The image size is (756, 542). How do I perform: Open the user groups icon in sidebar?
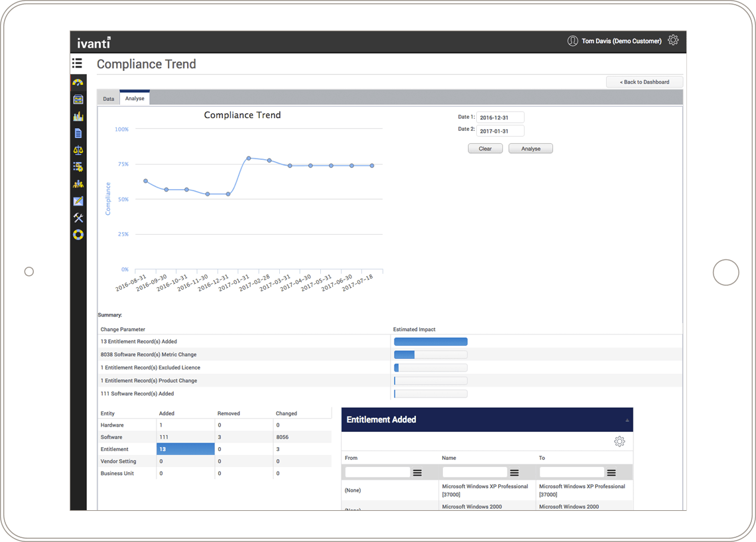(x=78, y=183)
